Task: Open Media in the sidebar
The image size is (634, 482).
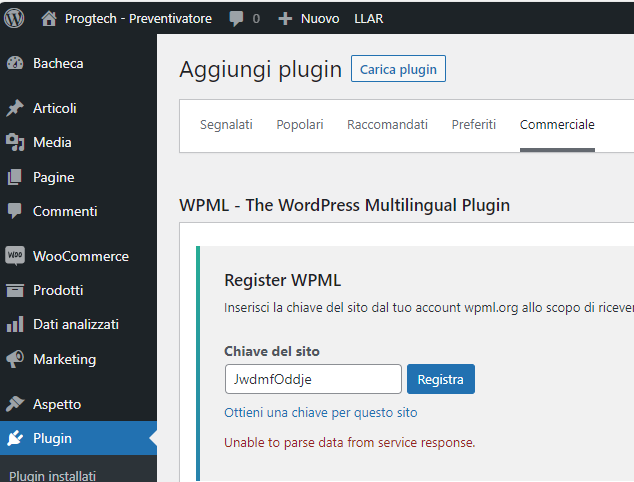Action: [x=52, y=142]
